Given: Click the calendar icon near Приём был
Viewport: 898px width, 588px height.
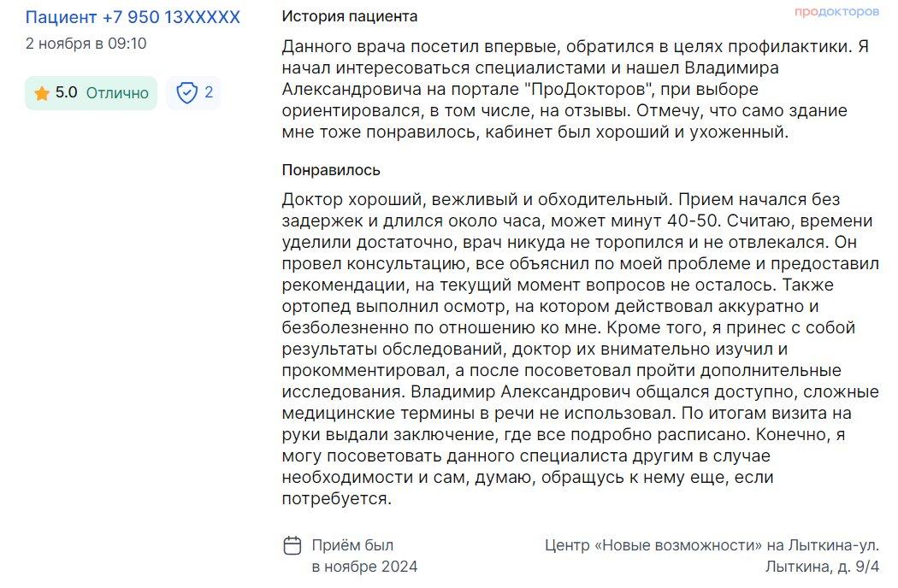Looking at the screenshot, I should (x=292, y=545).
